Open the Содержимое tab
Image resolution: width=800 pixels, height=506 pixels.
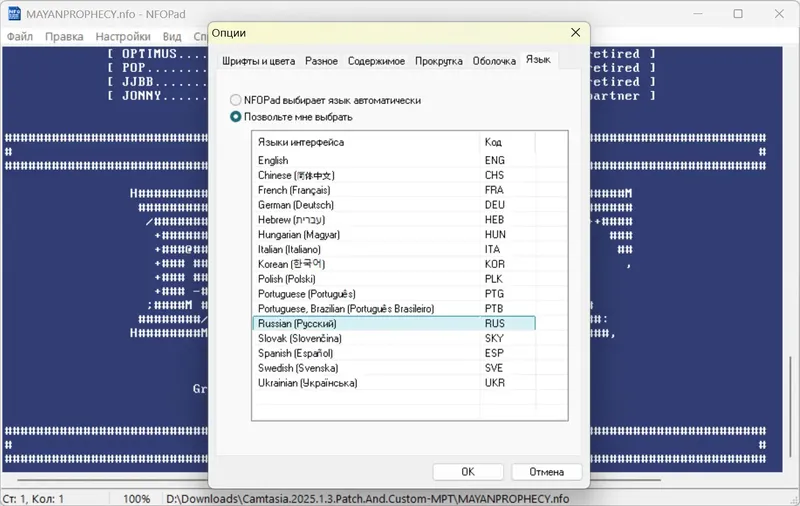(376, 61)
